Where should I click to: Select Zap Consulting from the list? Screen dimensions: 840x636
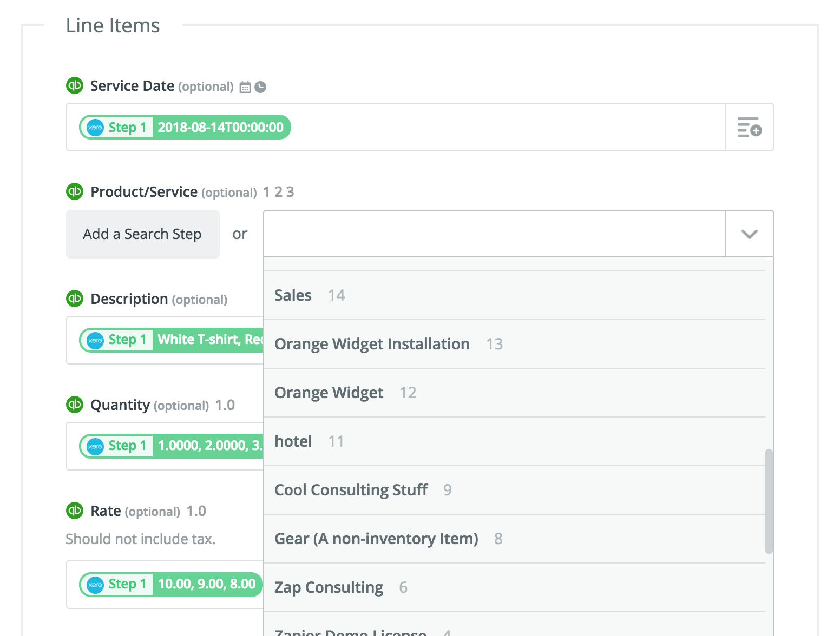pos(514,587)
